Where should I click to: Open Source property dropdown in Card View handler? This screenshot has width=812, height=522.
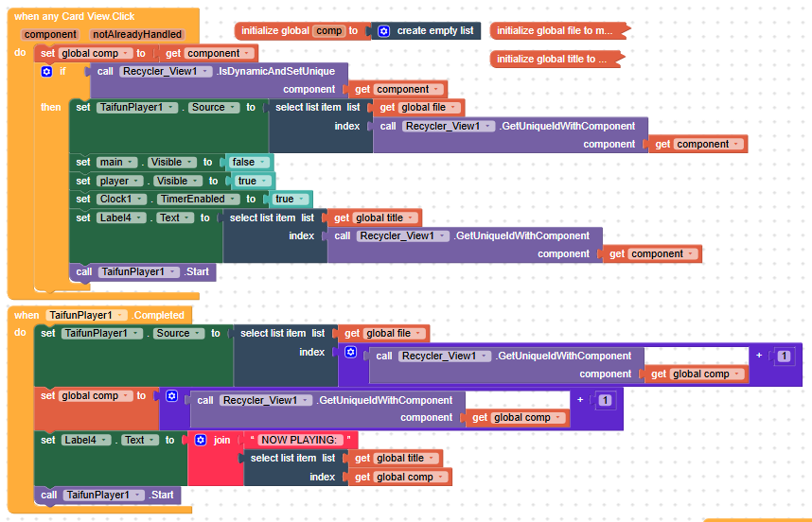click(213, 108)
